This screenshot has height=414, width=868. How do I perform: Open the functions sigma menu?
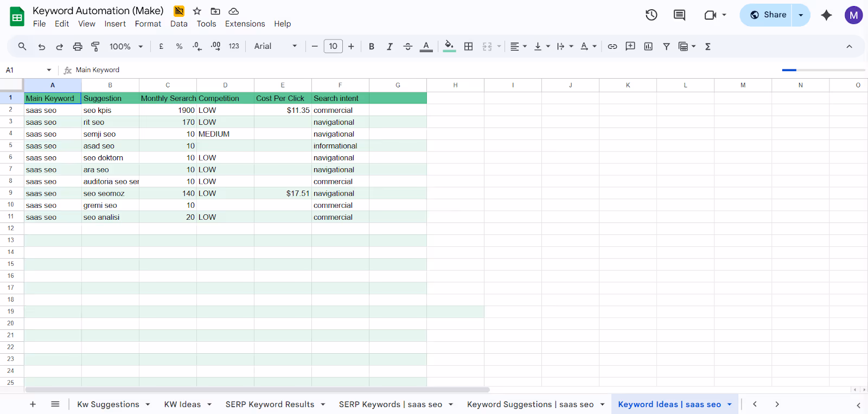(x=708, y=47)
